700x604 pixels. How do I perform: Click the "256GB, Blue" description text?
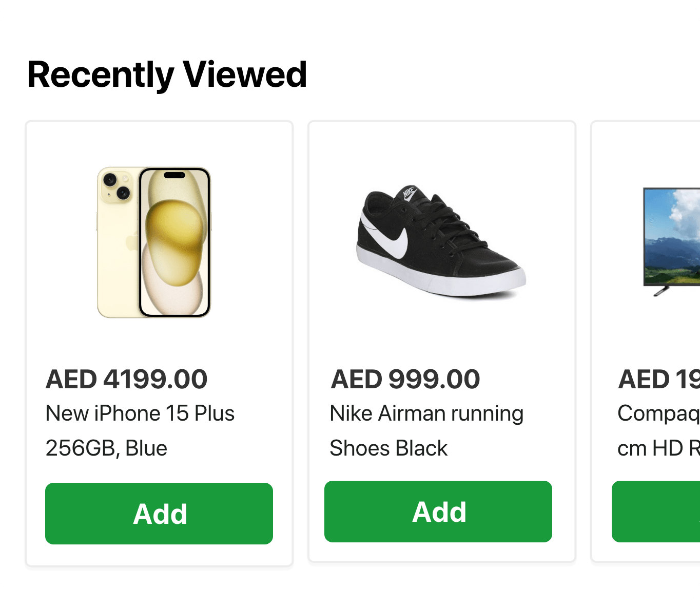pyautogui.click(x=106, y=448)
